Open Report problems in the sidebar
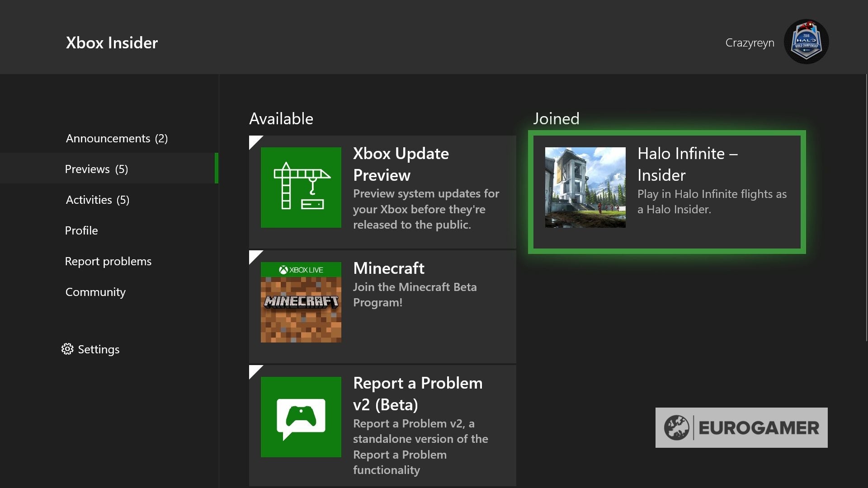 [x=108, y=261]
